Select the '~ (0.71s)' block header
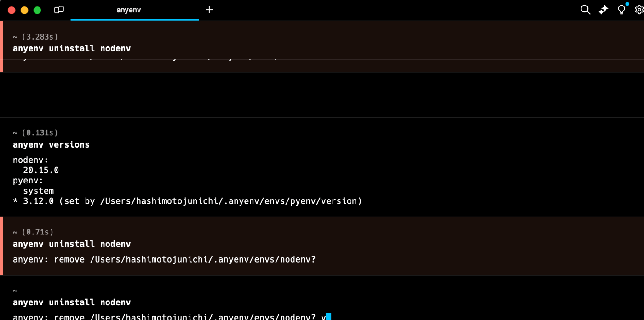Viewport: 644px width, 320px height. (33, 232)
